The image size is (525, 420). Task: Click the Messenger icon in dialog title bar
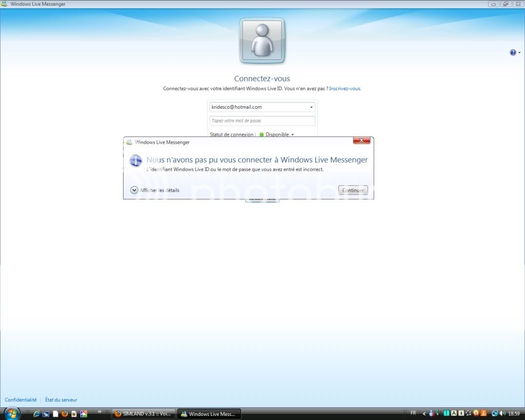tap(129, 143)
